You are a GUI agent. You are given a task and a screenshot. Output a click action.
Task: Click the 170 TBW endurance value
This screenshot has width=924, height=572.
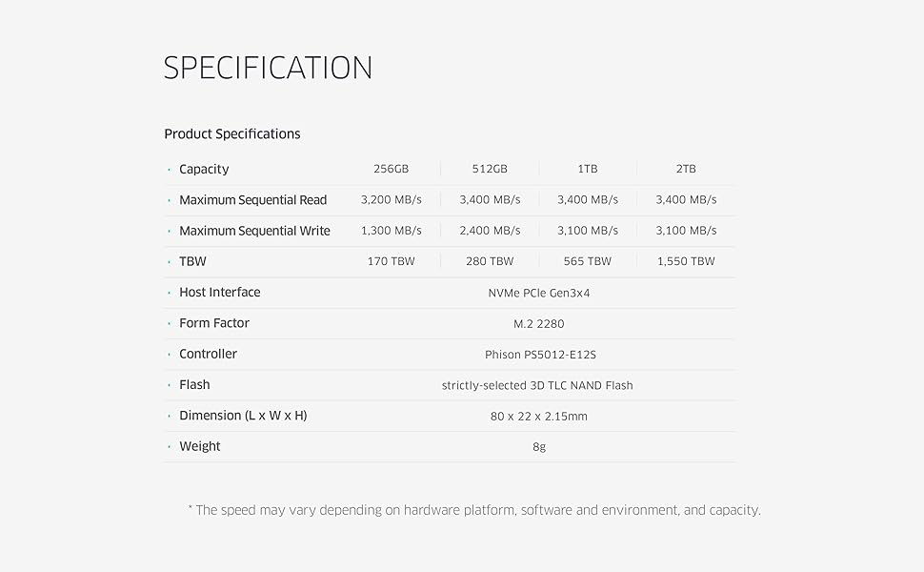click(x=391, y=261)
